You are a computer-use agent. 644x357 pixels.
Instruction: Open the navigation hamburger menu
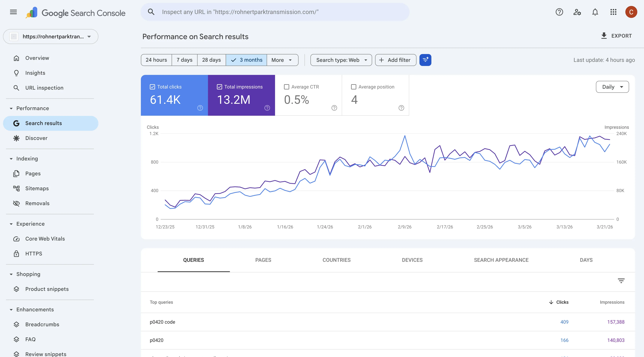click(13, 12)
